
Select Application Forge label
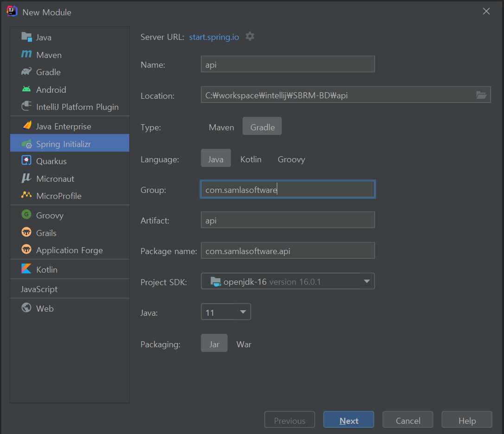pos(70,250)
